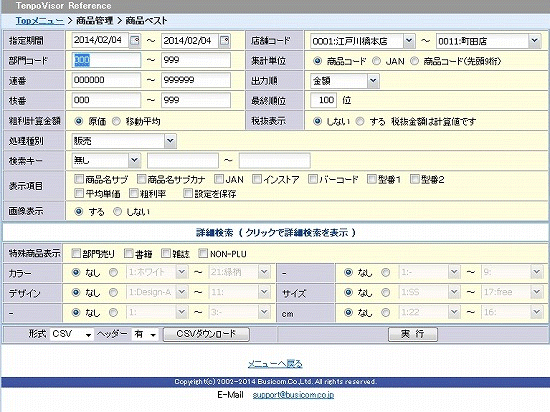
Task: Check the インストア checkbox
Action: 257,180
